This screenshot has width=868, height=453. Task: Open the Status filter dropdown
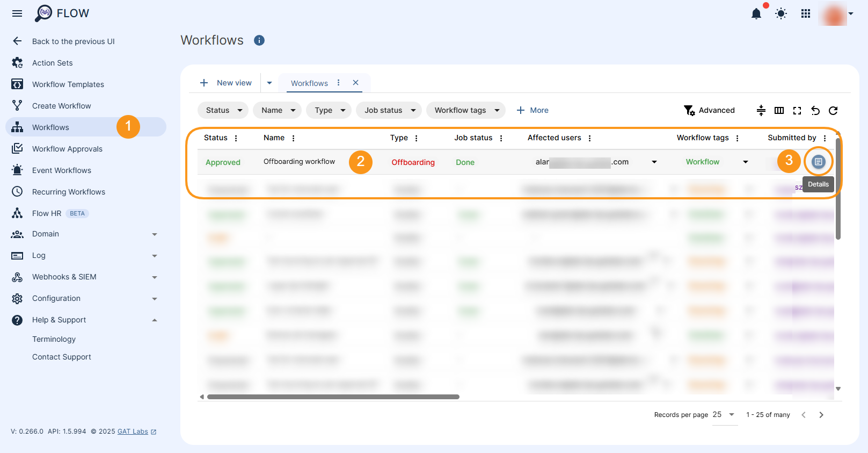(223, 110)
